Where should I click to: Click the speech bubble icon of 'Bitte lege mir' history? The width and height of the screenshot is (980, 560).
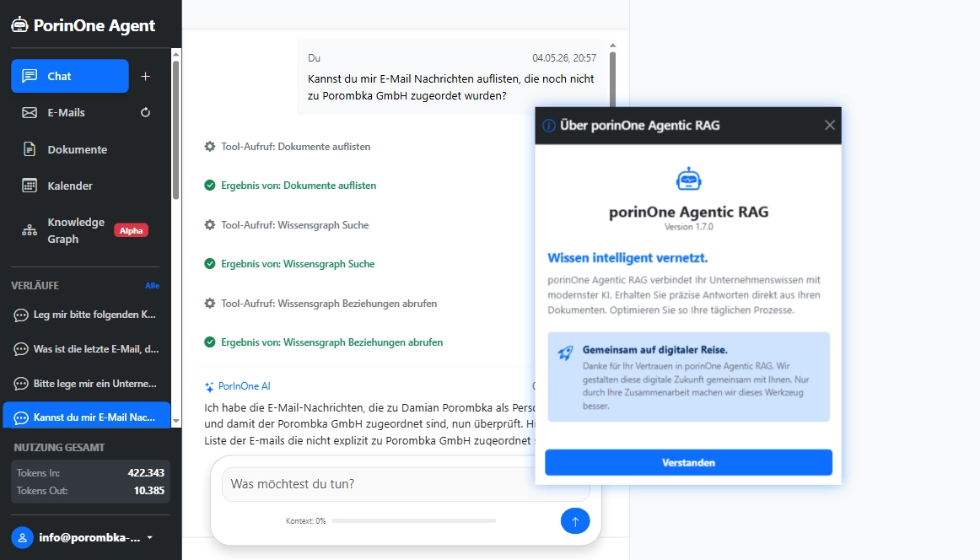pyautogui.click(x=21, y=384)
